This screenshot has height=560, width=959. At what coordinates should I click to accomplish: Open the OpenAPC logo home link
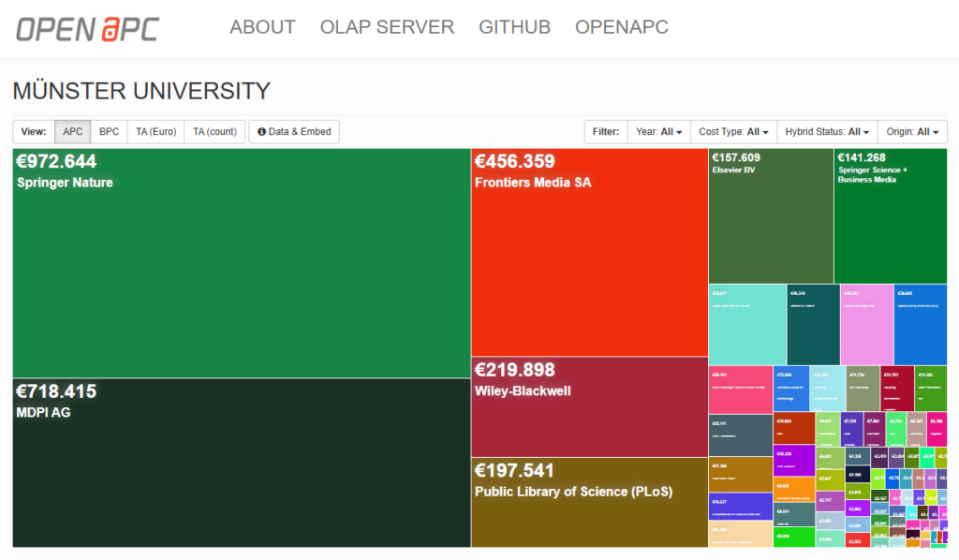tap(87, 29)
